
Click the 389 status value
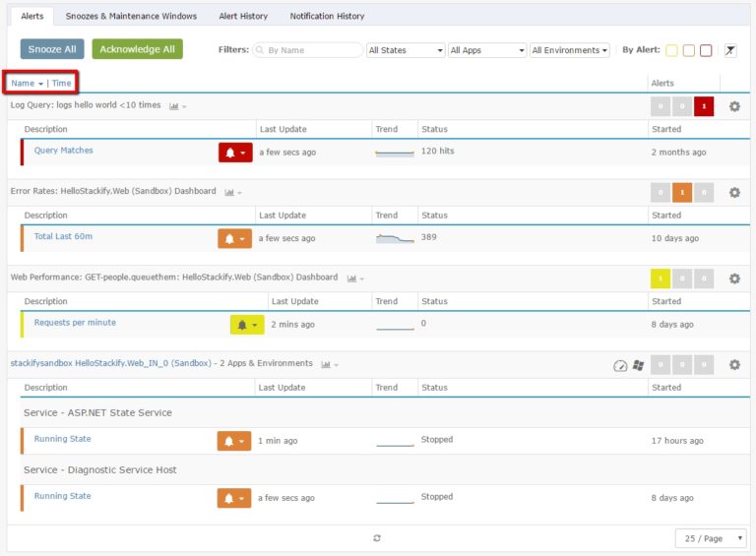428,237
